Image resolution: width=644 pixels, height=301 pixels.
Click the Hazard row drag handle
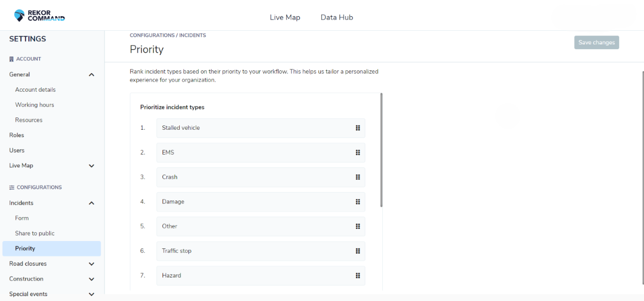pyautogui.click(x=358, y=276)
